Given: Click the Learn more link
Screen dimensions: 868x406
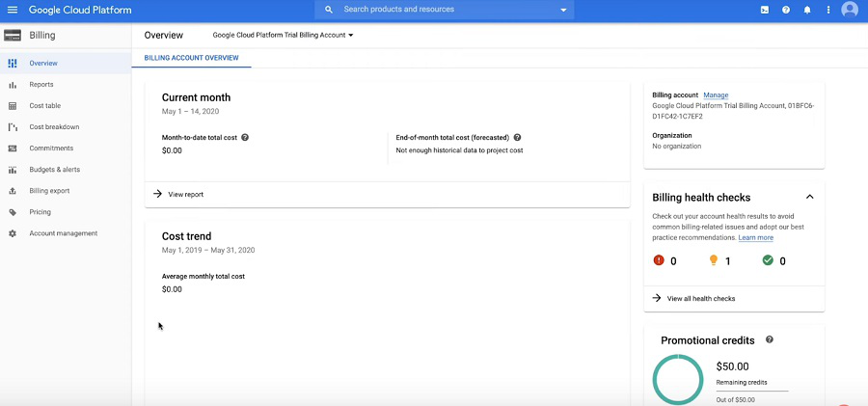Looking at the screenshot, I should pos(755,237).
